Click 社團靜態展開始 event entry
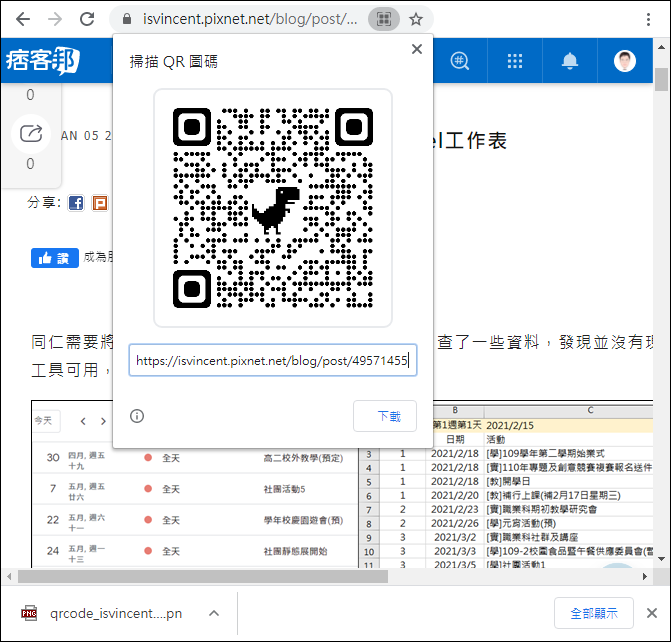 pos(295,552)
